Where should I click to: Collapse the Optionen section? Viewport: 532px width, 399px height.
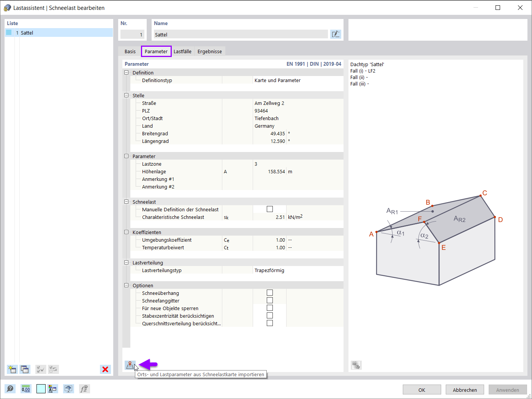pos(127,285)
